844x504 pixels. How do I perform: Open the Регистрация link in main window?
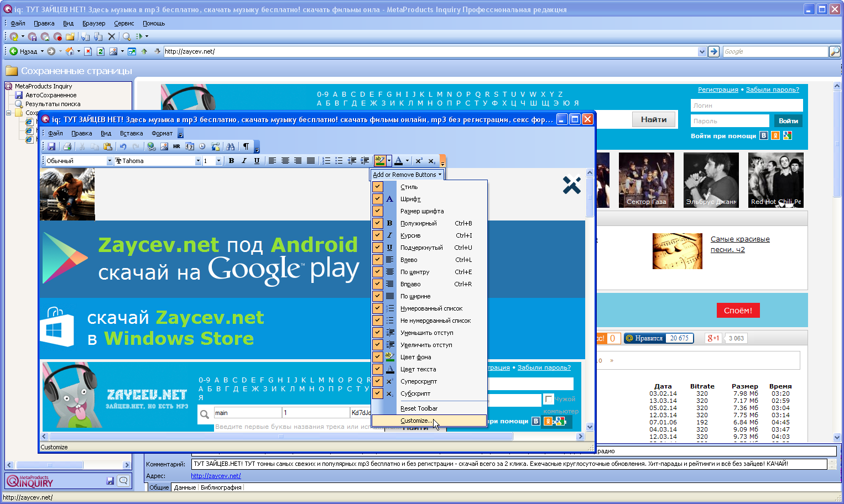click(x=718, y=90)
